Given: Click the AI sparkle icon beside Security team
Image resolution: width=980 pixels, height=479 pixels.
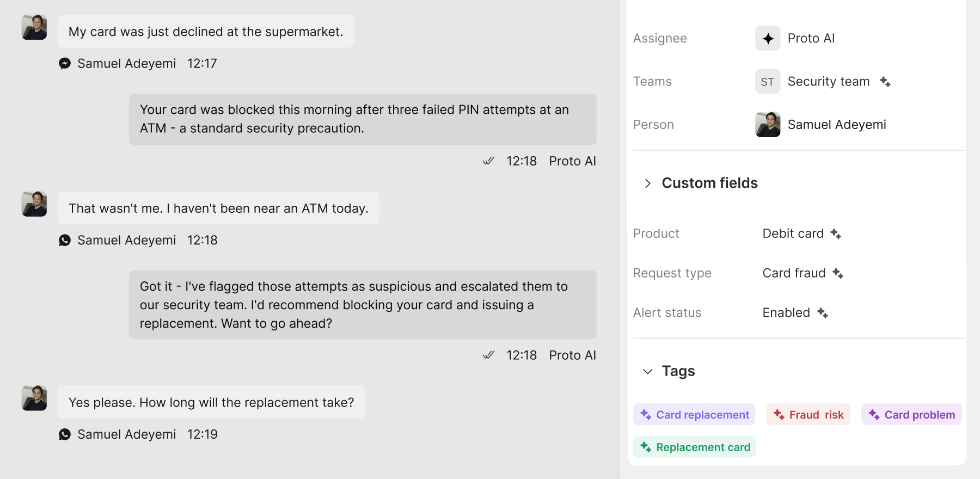Looking at the screenshot, I should [x=885, y=82].
